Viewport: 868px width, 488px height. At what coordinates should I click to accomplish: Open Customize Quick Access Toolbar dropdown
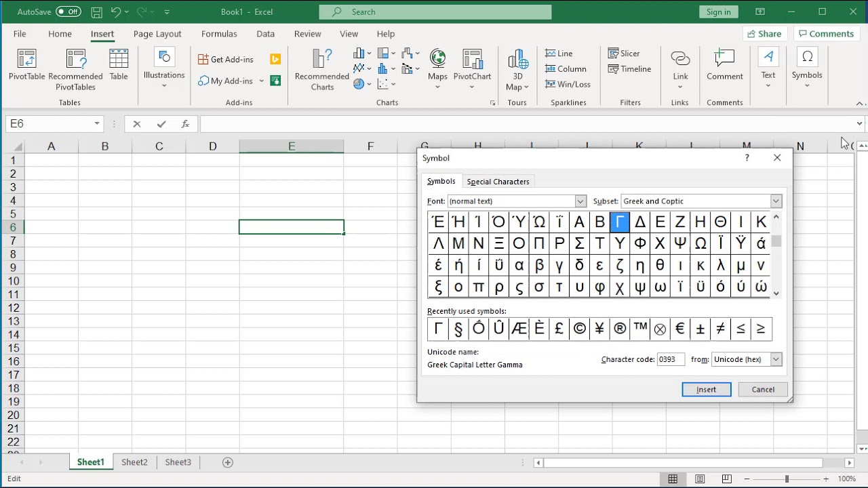tap(167, 12)
